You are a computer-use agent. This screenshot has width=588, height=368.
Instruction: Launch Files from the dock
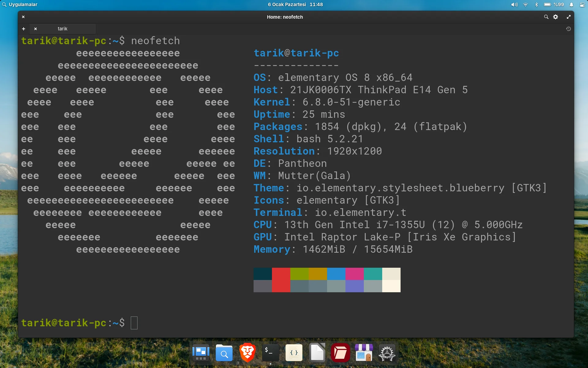point(224,353)
